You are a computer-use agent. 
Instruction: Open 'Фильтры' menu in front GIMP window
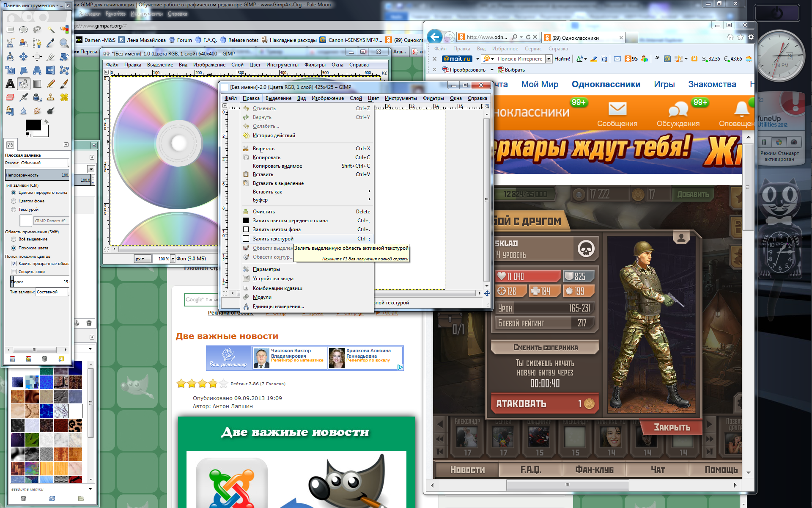pos(433,98)
